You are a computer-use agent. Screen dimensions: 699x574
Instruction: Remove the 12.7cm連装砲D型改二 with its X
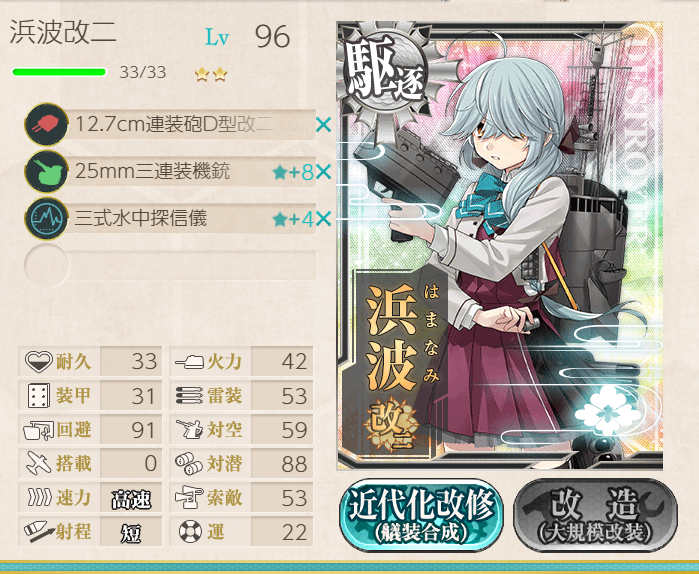(x=323, y=125)
